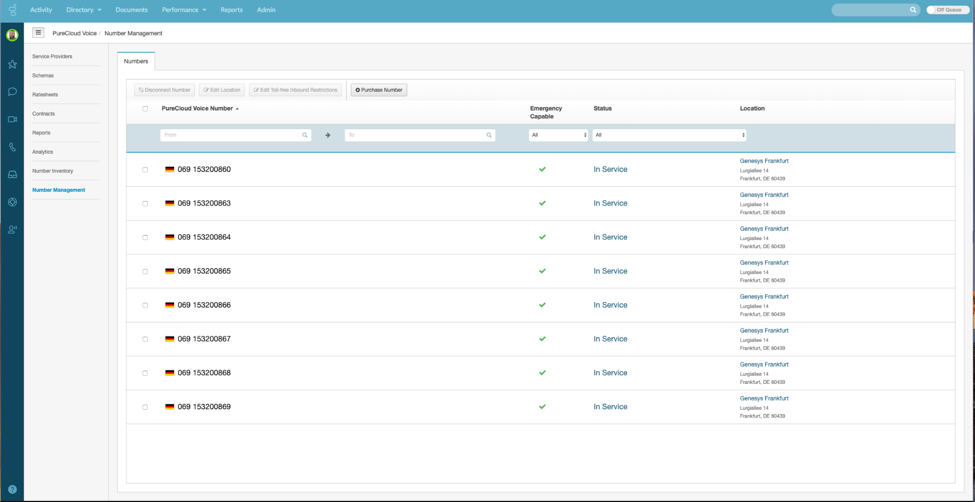Click German flag for 069 153200869
The height and width of the screenshot is (502, 975).
[x=170, y=407]
